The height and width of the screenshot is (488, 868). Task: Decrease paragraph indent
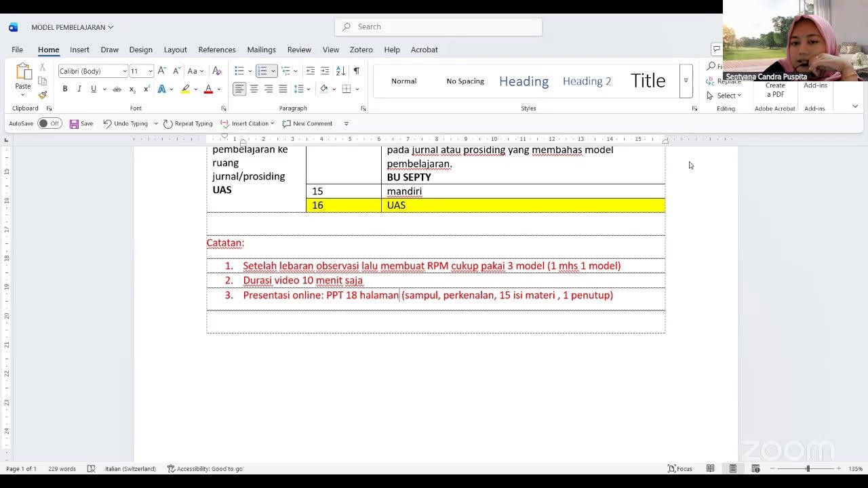(x=310, y=71)
